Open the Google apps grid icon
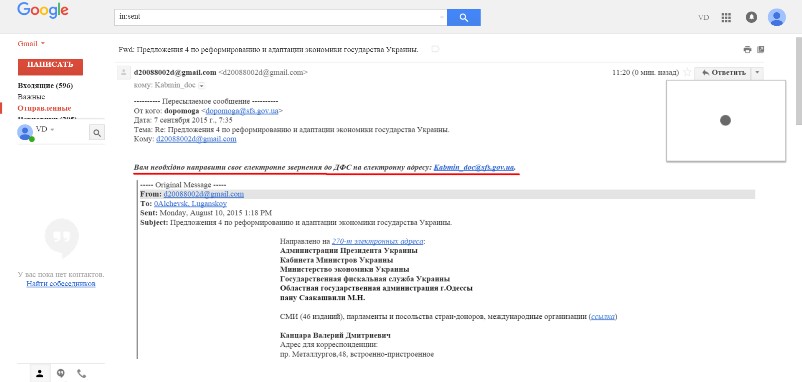The height and width of the screenshot is (382, 802). (x=726, y=17)
